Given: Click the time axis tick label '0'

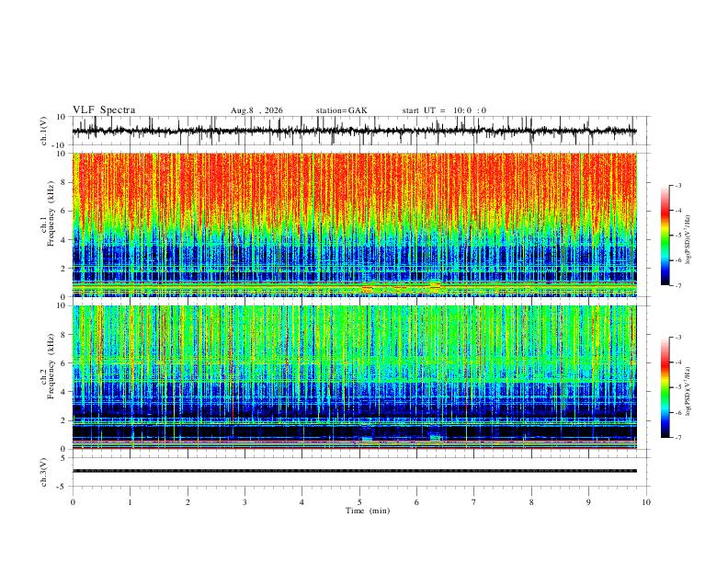Looking at the screenshot, I should coord(73,502).
